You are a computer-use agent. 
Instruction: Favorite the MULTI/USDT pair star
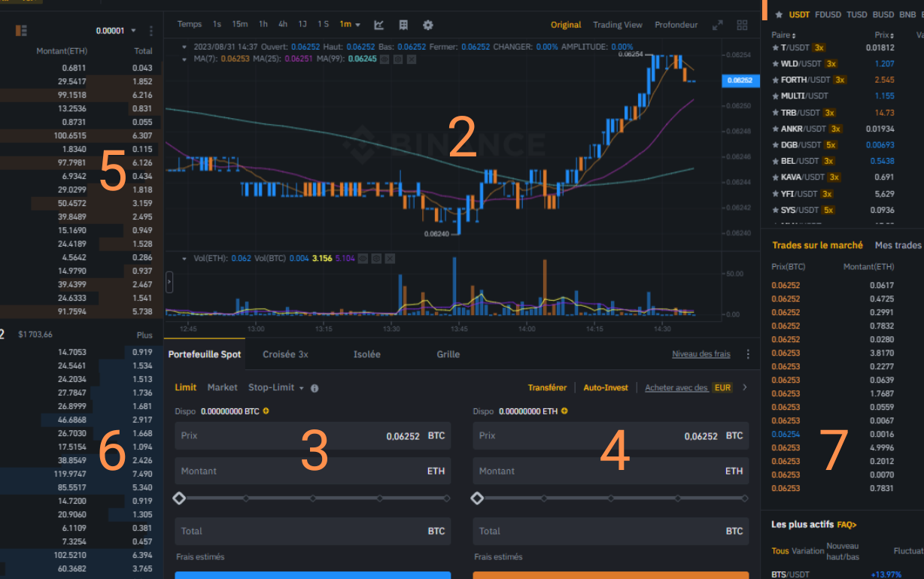tap(776, 96)
